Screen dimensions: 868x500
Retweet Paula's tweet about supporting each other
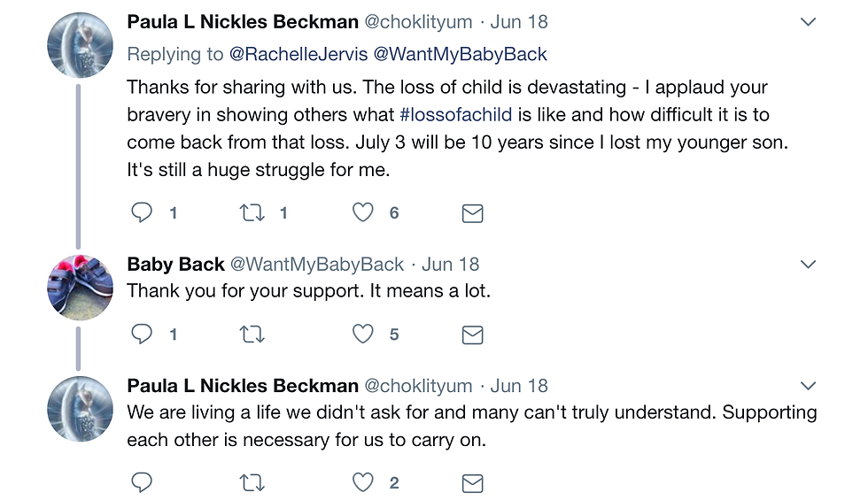coord(252,482)
